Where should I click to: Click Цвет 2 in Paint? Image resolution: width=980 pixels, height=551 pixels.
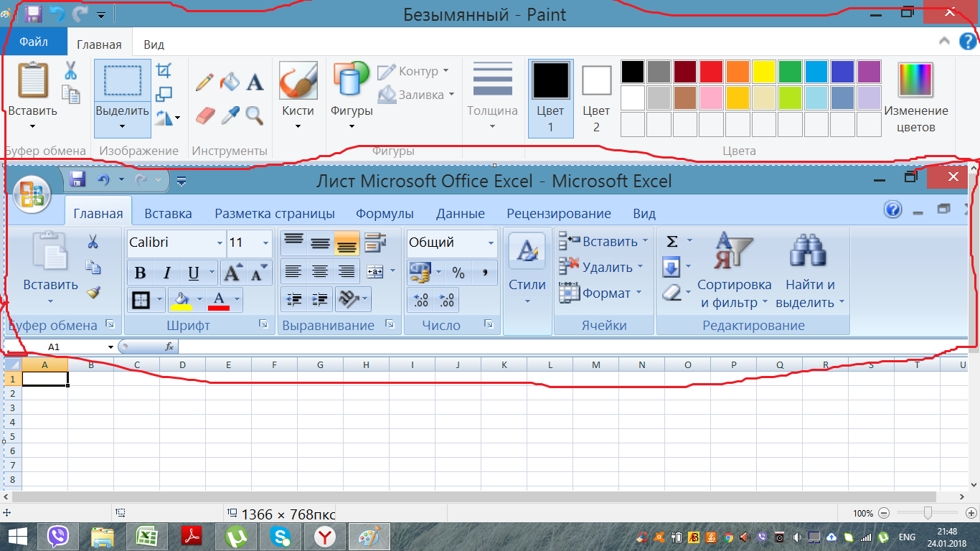point(596,98)
